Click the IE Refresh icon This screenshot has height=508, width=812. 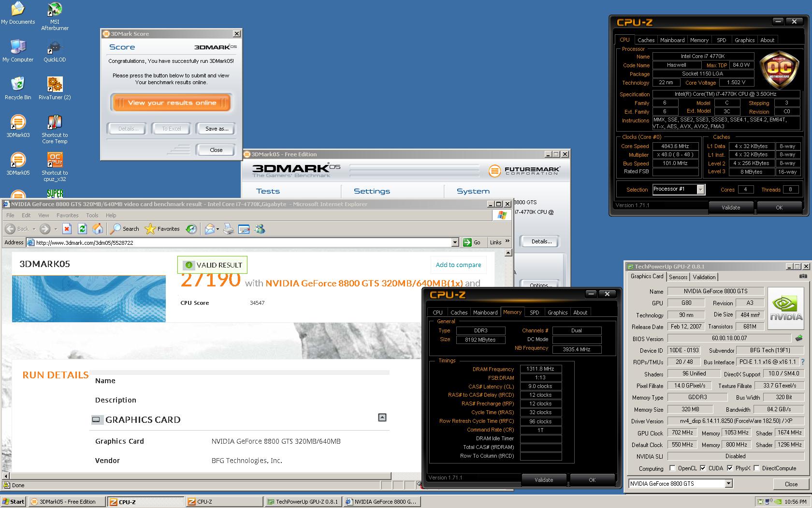82,229
